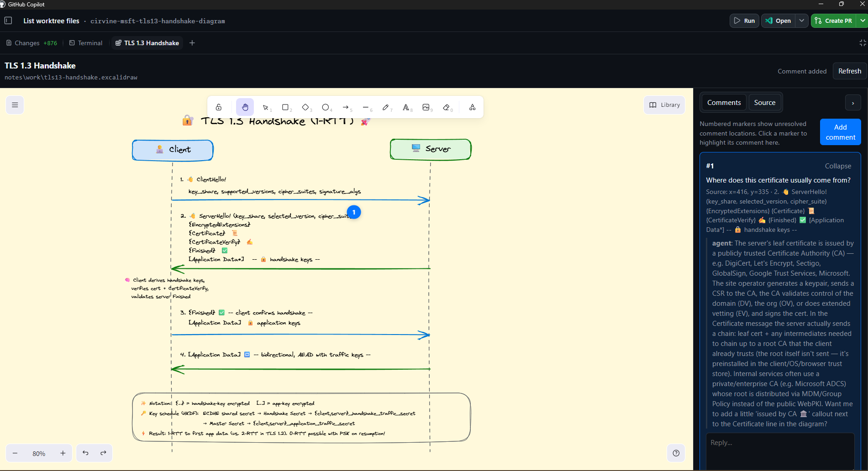
Task: Select the Diamond shape tool
Action: [x=306, y=107]
